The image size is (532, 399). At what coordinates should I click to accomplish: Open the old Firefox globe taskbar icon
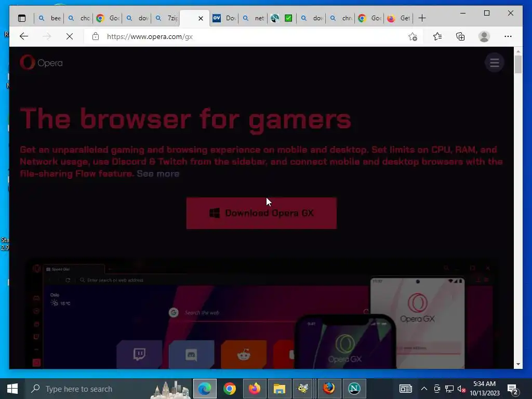pos(329,389)
